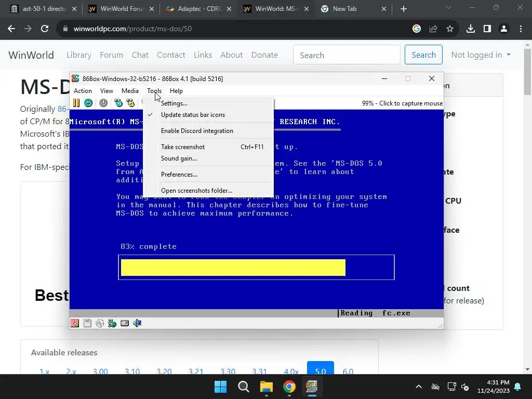Open the WinWorld Forum nav link
Image resolution: width=532 pixels, height=399 pixels.
point(111,55)
